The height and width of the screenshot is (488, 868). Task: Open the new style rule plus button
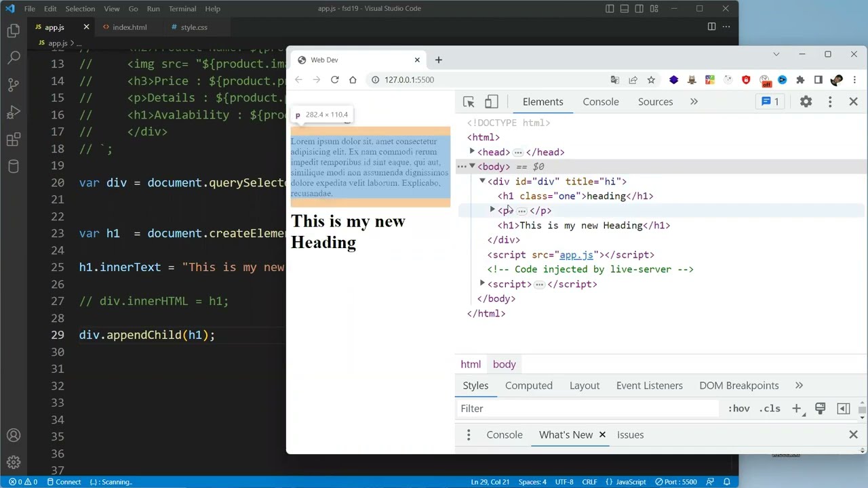(x=797, y=409)
